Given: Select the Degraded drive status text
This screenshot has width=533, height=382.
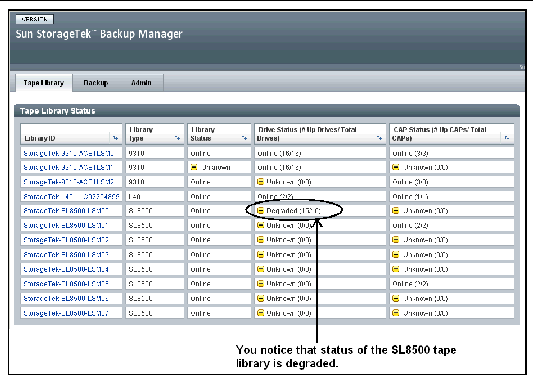Looking at the screenshot, I should click(x=293, y=211).
